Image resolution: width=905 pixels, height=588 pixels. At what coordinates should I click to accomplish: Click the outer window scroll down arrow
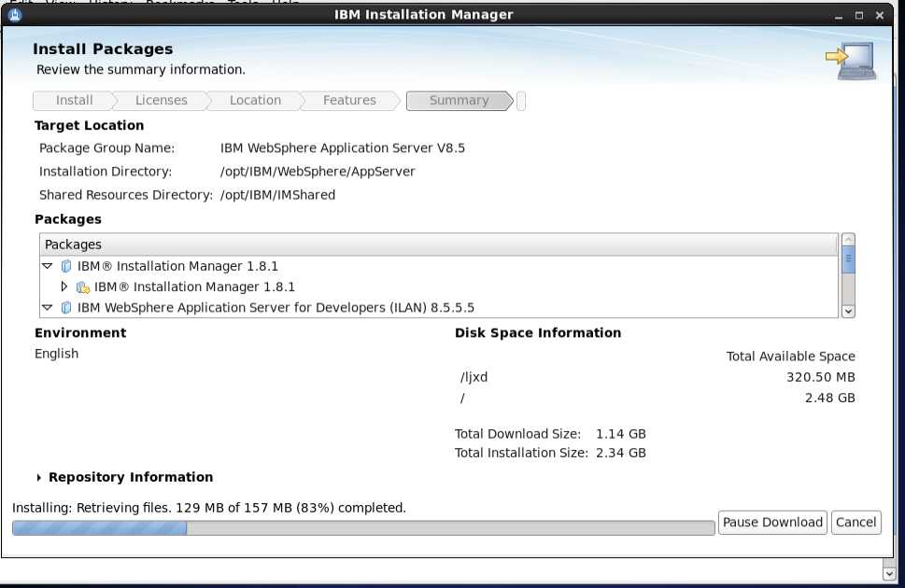tap(889, 574)
